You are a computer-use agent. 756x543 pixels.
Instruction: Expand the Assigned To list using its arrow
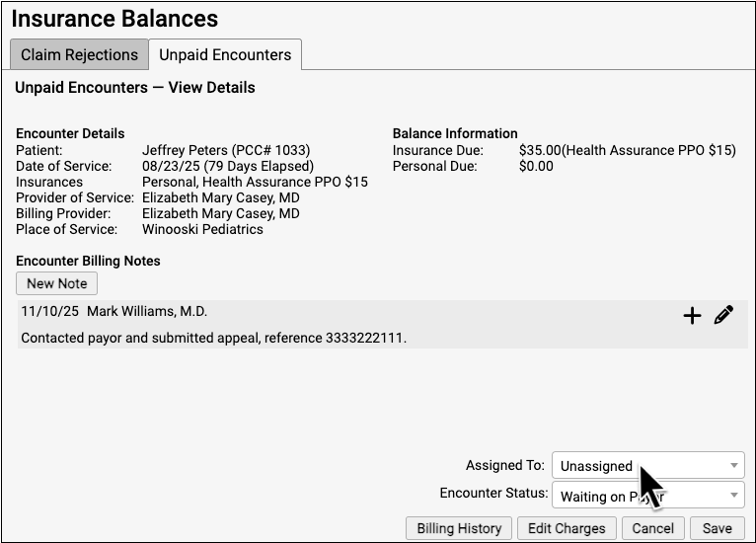(734, 466)
